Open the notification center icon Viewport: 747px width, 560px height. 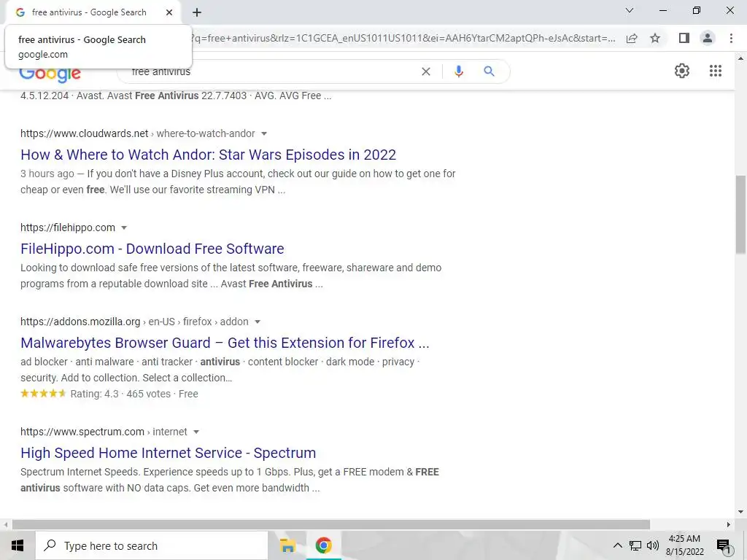[724, 546]
